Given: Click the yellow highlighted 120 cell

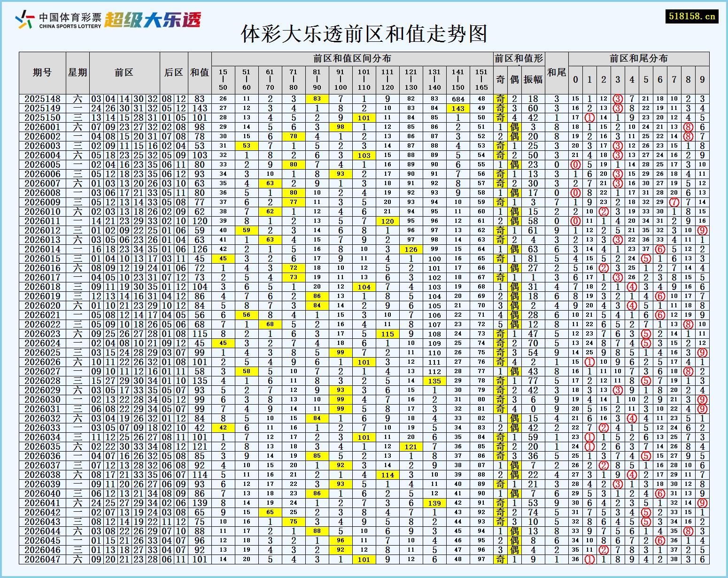Looking at the screenshot, I should (x=387, y=221).
